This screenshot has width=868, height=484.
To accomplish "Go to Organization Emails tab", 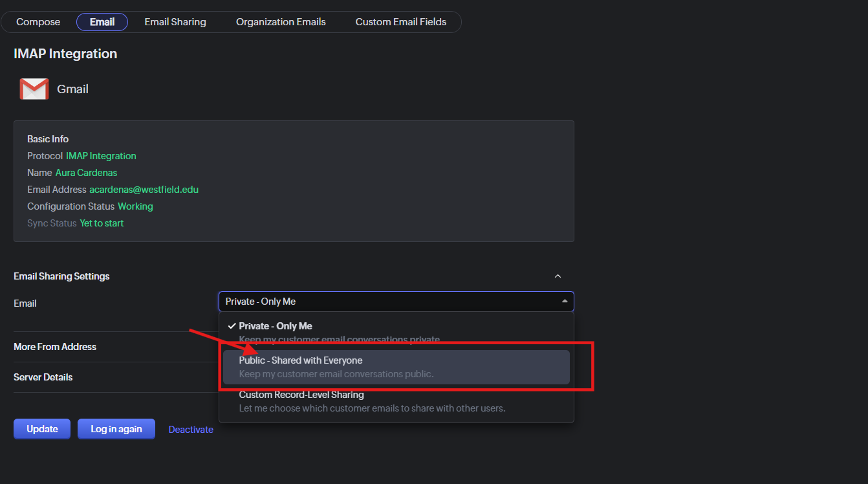I will 281,22.
